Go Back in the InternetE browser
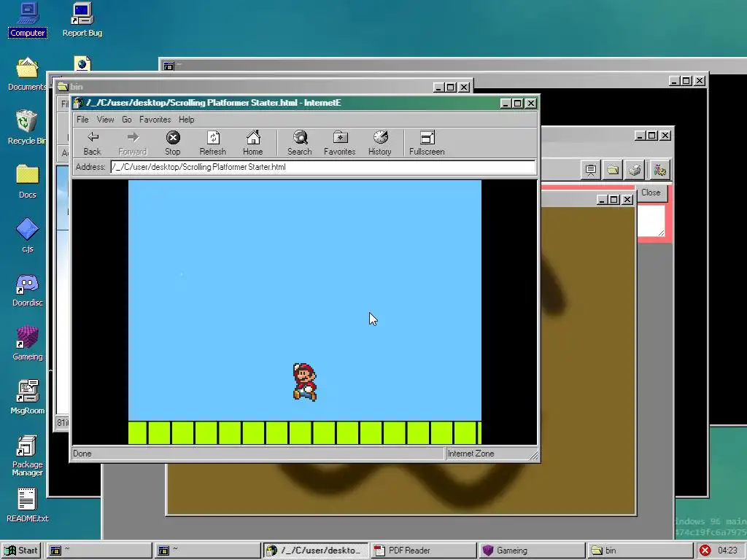Viewport: 747px width, 560px height. coord(93,143)
